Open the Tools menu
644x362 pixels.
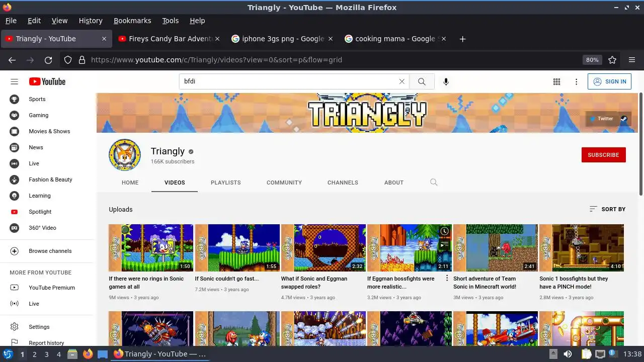click(170, 21)
